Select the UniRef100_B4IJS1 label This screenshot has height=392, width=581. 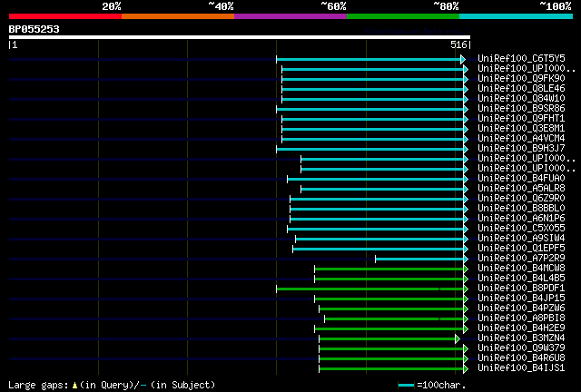521,367
